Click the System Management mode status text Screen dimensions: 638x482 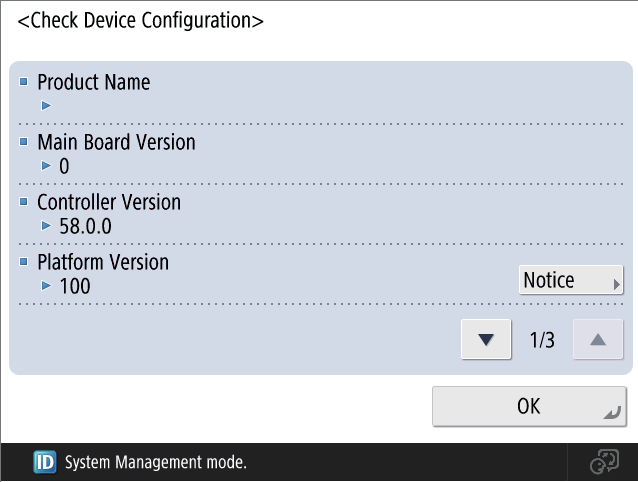click(x=156, y=462)
